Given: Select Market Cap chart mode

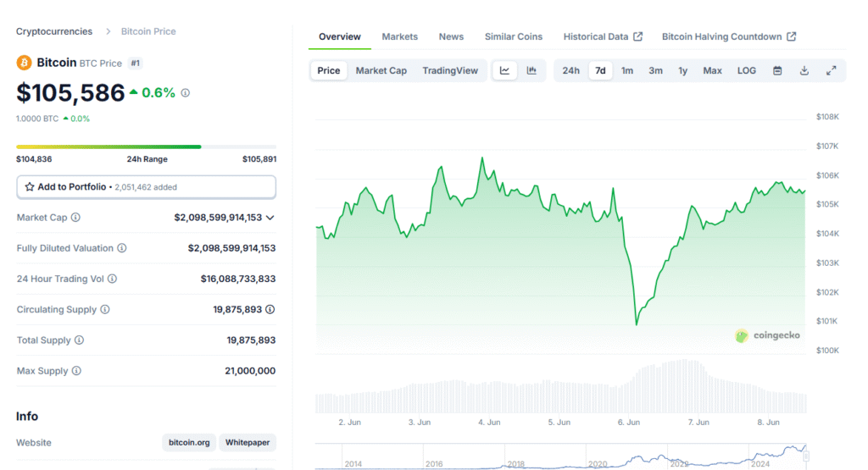Looking at the screenshot, I should (381, 70).
